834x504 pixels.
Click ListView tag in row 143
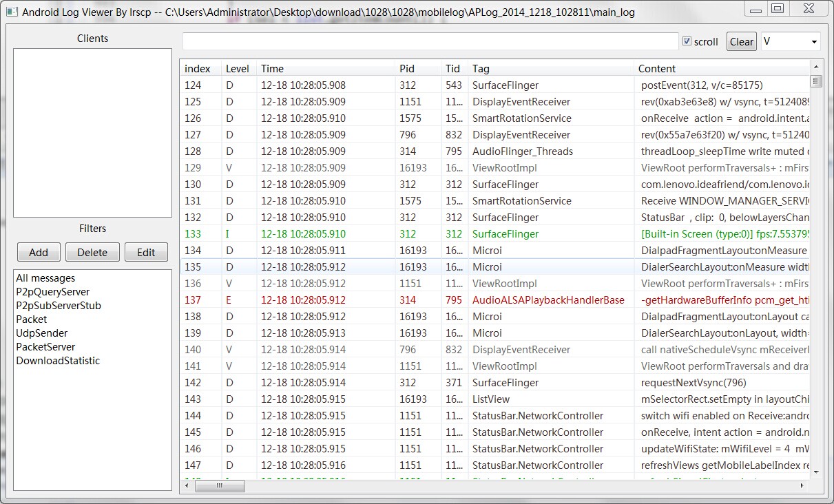pos(491,399)
